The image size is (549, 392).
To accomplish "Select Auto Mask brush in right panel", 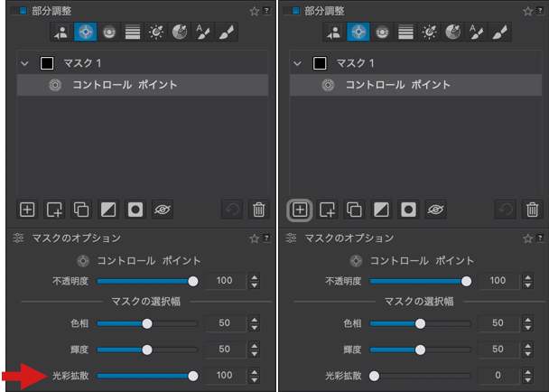I will [476, 33].
